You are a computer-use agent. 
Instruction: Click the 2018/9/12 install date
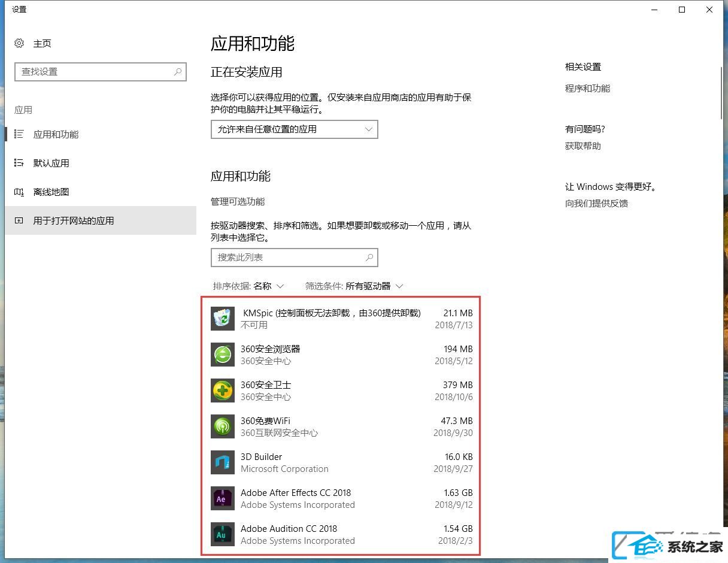pyautogui.click(x=453, y=505)
